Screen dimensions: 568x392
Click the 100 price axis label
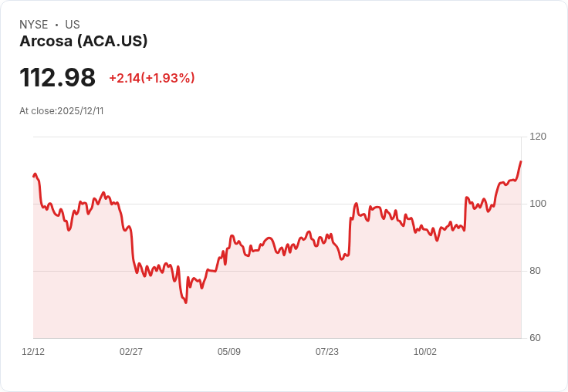(538, 204)
